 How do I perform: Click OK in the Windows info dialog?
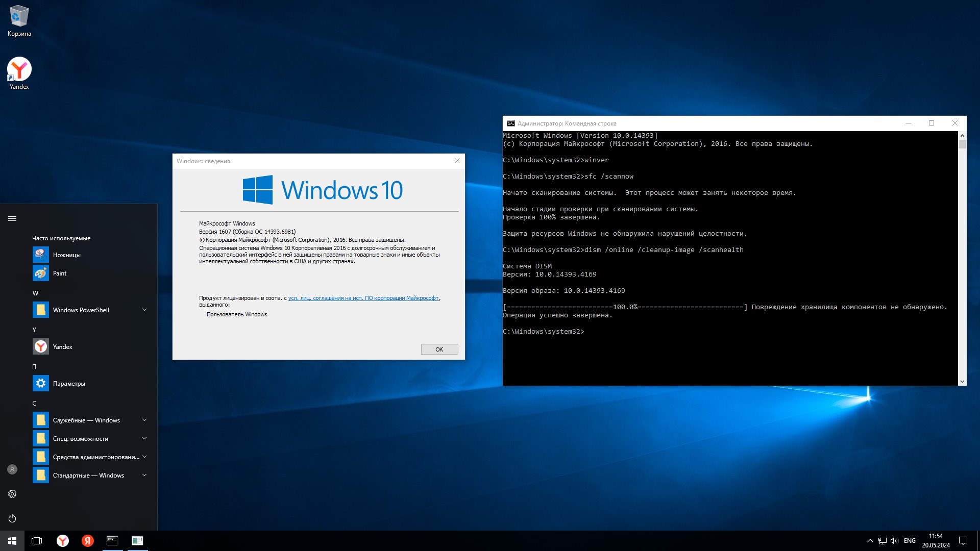pos(439,349)
